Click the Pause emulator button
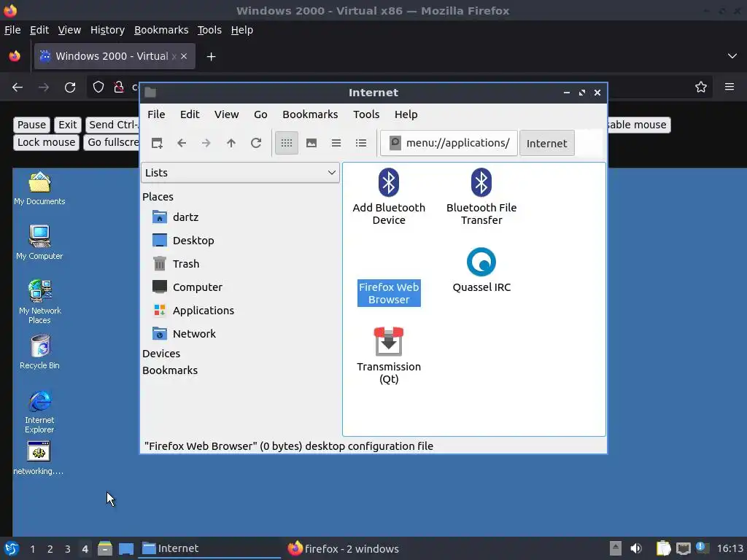747x560 pixels. [x=31, y=125]
